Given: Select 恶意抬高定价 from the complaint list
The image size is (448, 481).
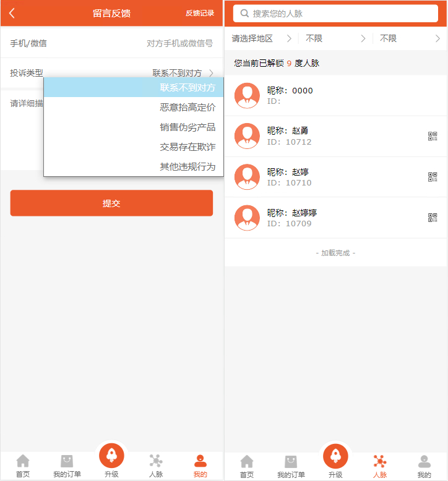Looking at the screenshot, I should click(x=187, y=108).
